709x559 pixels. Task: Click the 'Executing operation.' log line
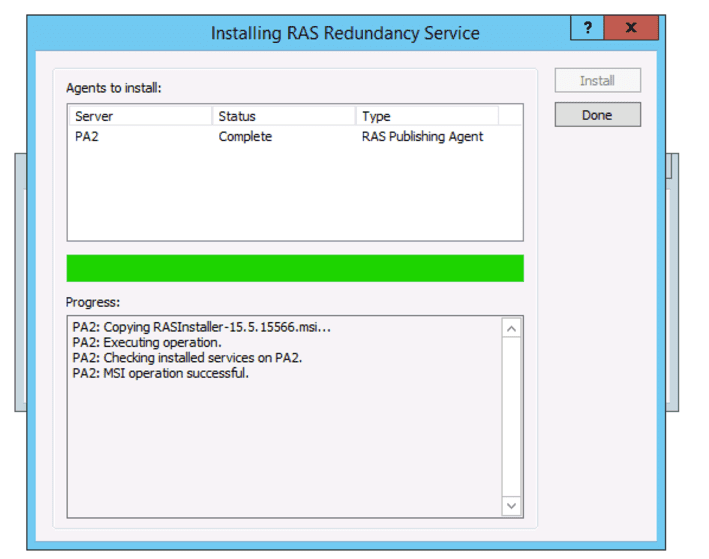tap(147, 342)
